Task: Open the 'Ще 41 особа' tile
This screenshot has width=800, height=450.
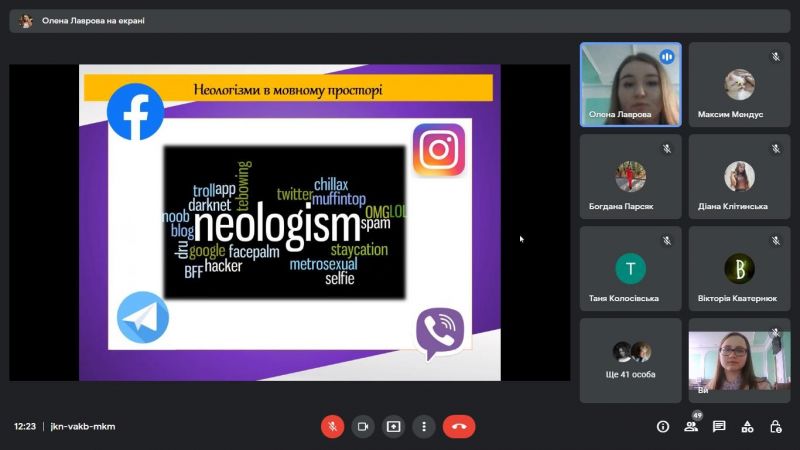Action: click(x=631, y=361)
